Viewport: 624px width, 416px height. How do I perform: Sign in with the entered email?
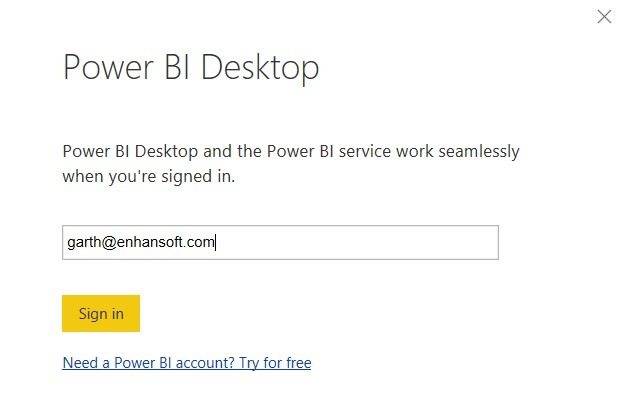click(101, 313)
